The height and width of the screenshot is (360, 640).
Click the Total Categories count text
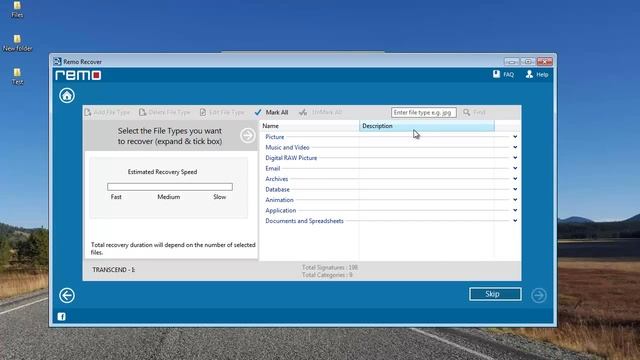coord(327,275)
